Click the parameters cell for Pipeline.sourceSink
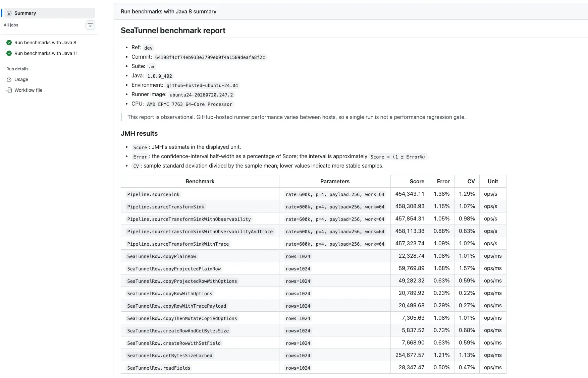 click(335, 194)
